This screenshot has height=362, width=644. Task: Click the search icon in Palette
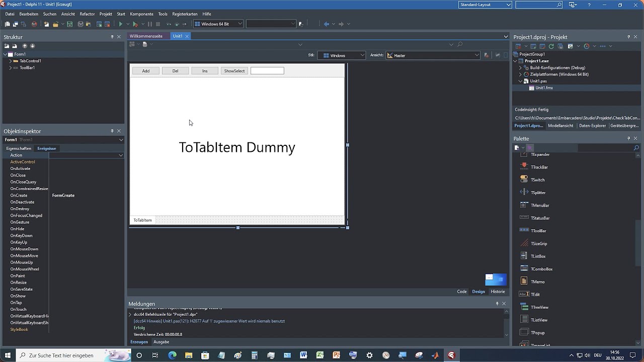637,148
